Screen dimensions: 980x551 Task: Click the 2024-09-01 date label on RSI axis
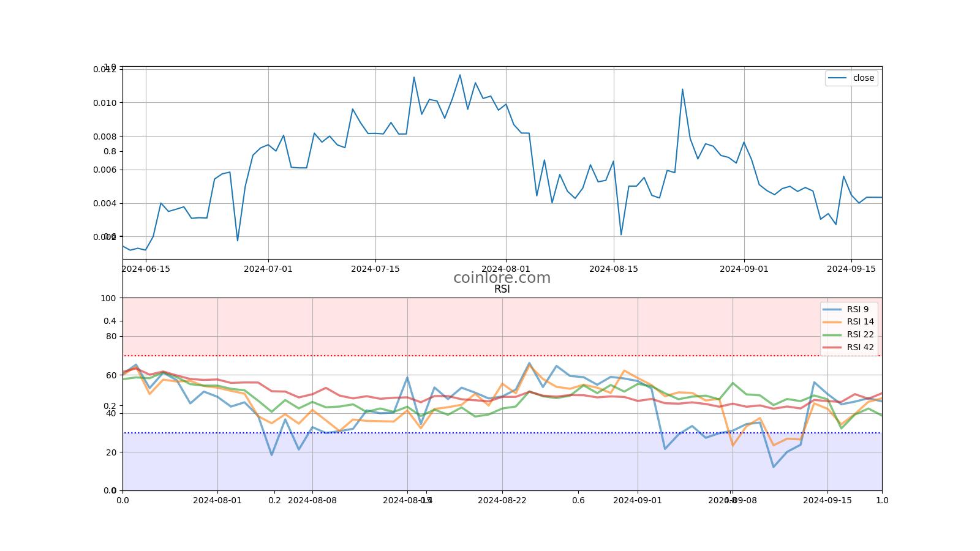[x=638, y=500]
